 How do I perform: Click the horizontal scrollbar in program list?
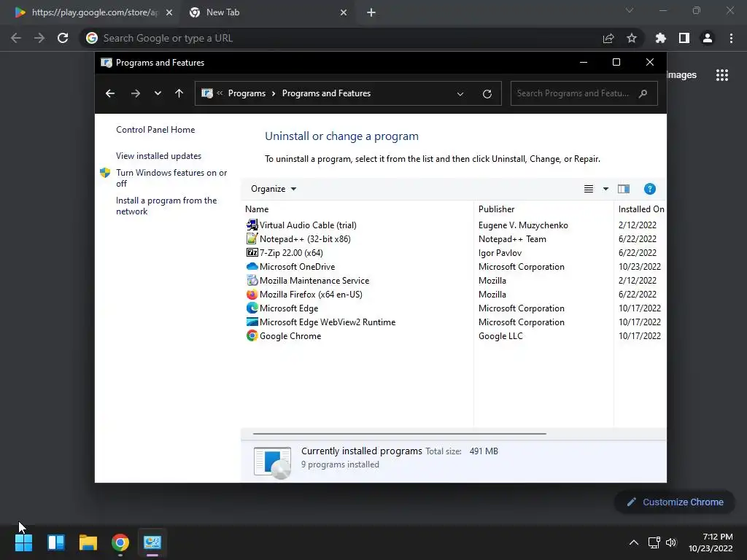[399, 434]
